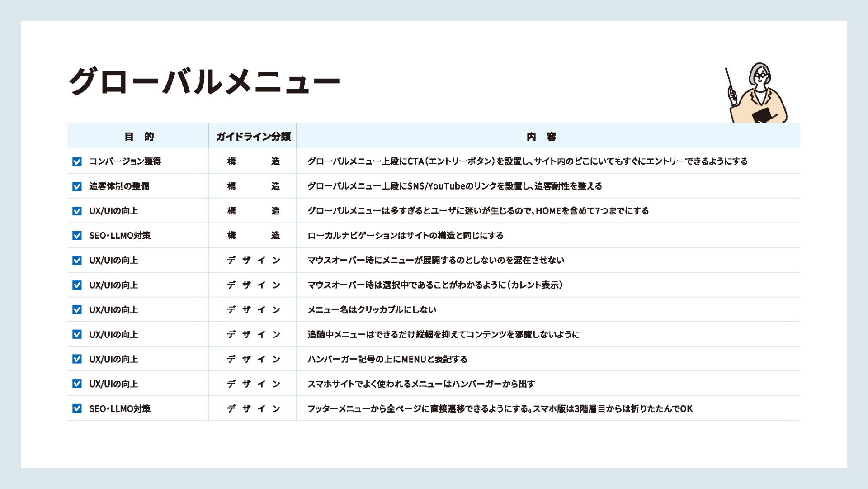
Task: Click the 追随中メニュー description row
Action: (443, 335)
